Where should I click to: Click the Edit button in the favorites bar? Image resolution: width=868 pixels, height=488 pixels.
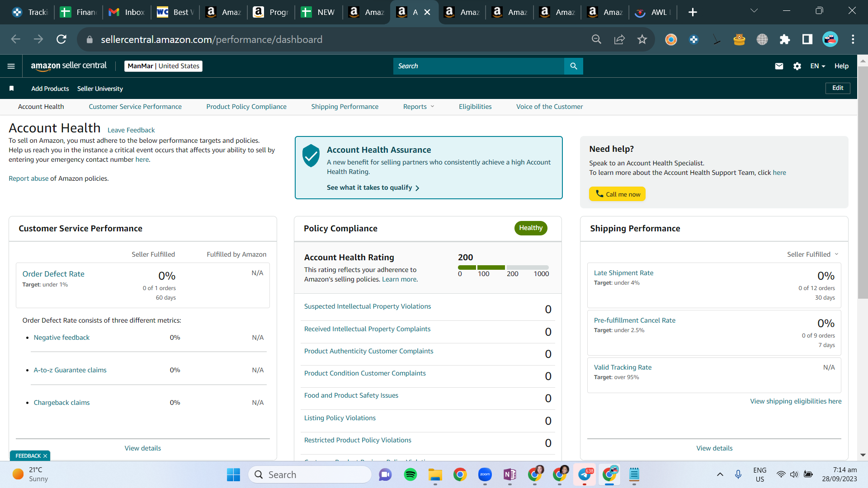click(838, 88)
